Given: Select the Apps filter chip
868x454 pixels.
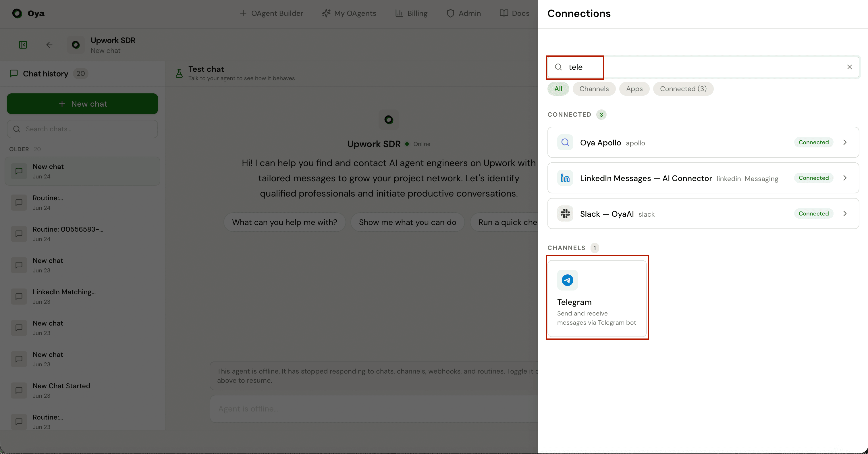Looking at the screenshot, I should click(634, 89).
